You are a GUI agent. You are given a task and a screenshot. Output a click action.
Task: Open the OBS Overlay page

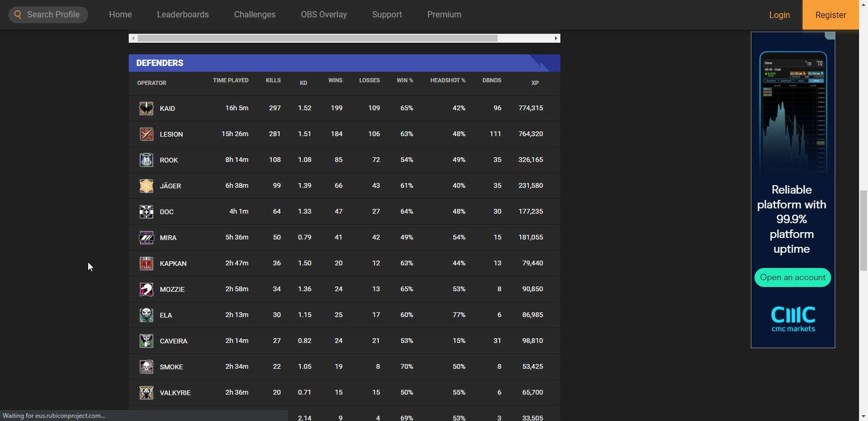coord(324,15)
